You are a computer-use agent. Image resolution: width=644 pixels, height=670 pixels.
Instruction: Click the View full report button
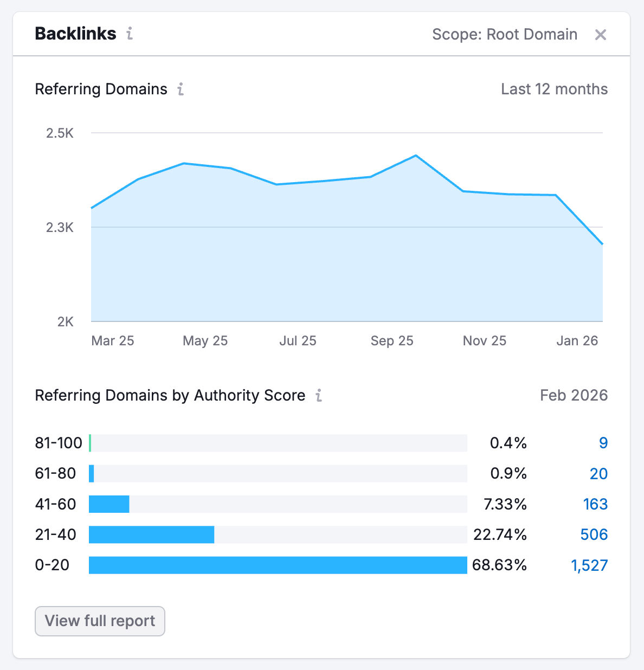pyautogui.click(x=100, y=621)
